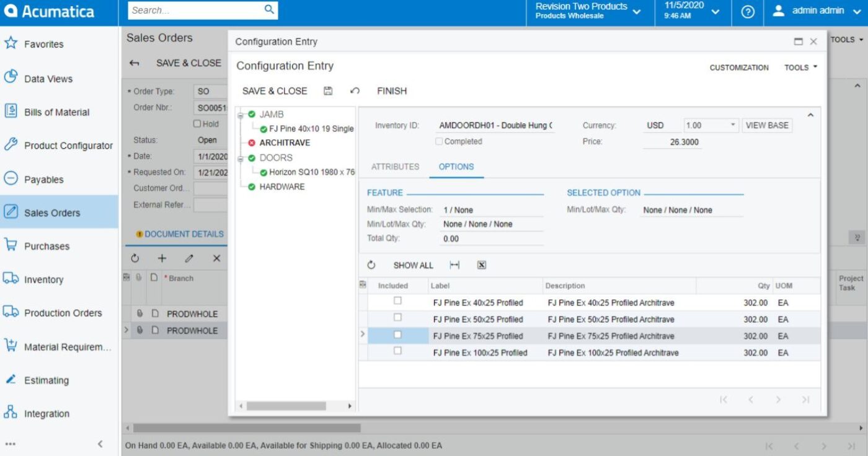Open the Help question mark icon
The width and height of the screenshot is (868, 456).
(747, 11)
